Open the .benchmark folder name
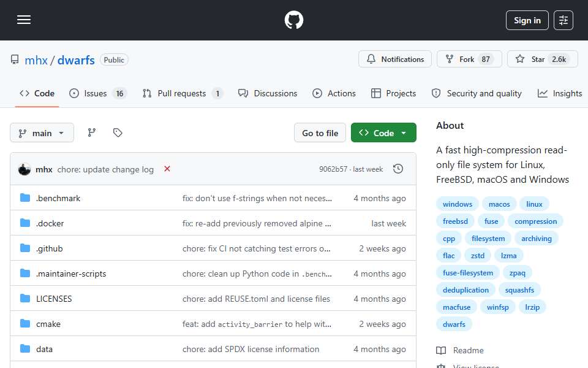588x368 pixels. coord(58,198)
